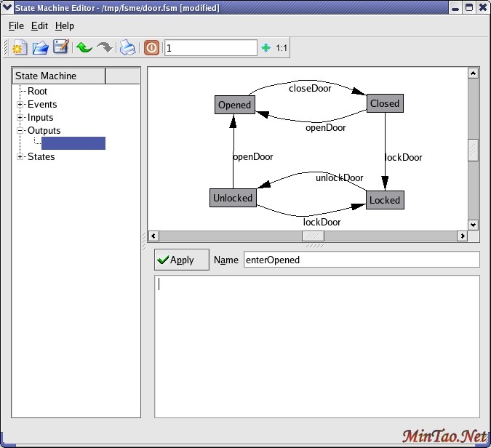
Task: Collapse the Outputs tree node
Action: (20, 131)
